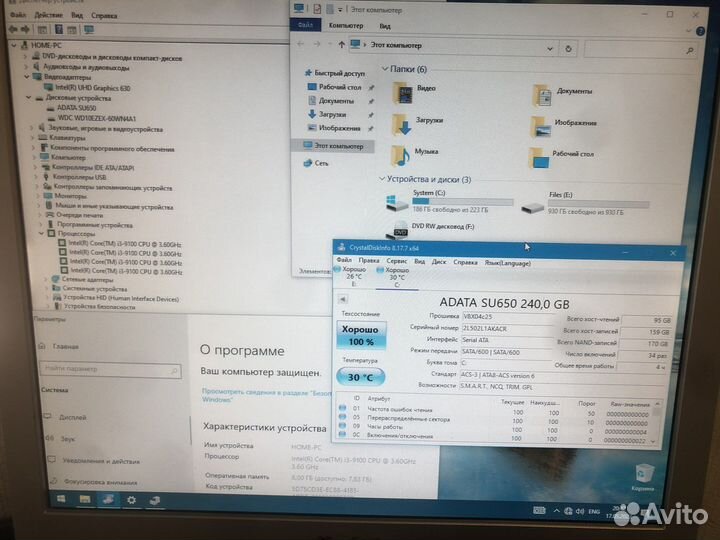Viewport: 720px width, 540px height.
Task: Click Explorer back arrow
Action: [x=300, y=44]
